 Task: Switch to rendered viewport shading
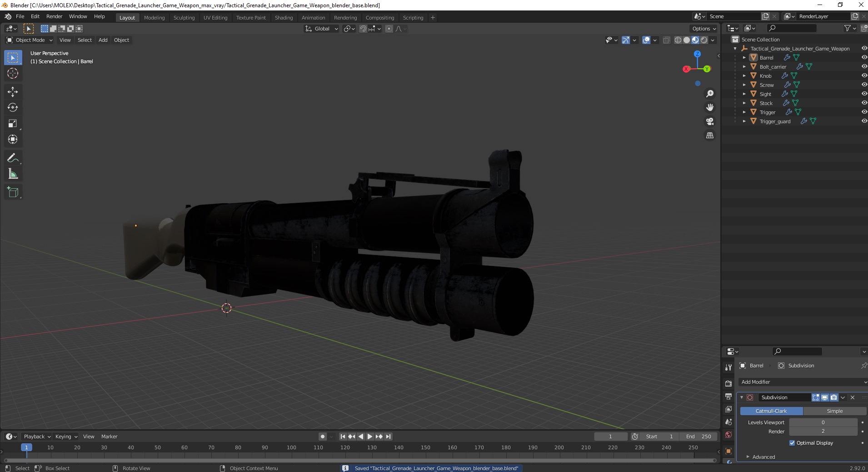[704, 40]
